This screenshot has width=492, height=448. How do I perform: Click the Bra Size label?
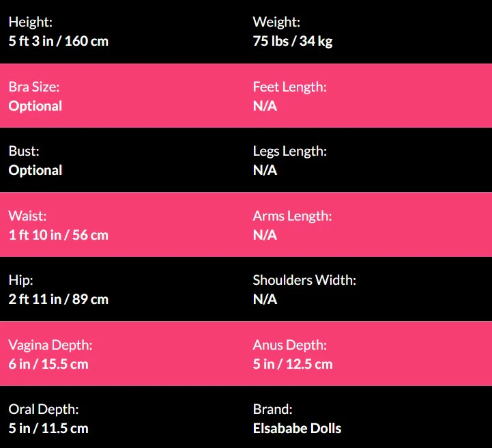(x=34, y=87)
